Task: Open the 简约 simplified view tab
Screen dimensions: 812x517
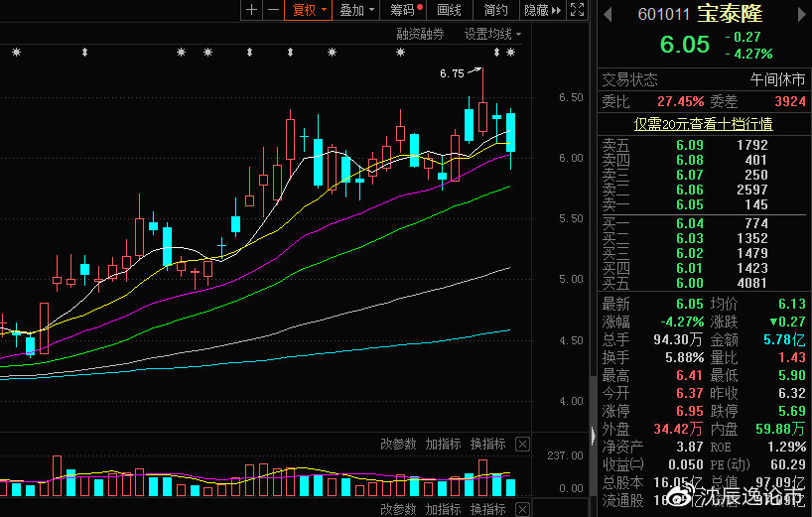Action: [x=495, y=10]
